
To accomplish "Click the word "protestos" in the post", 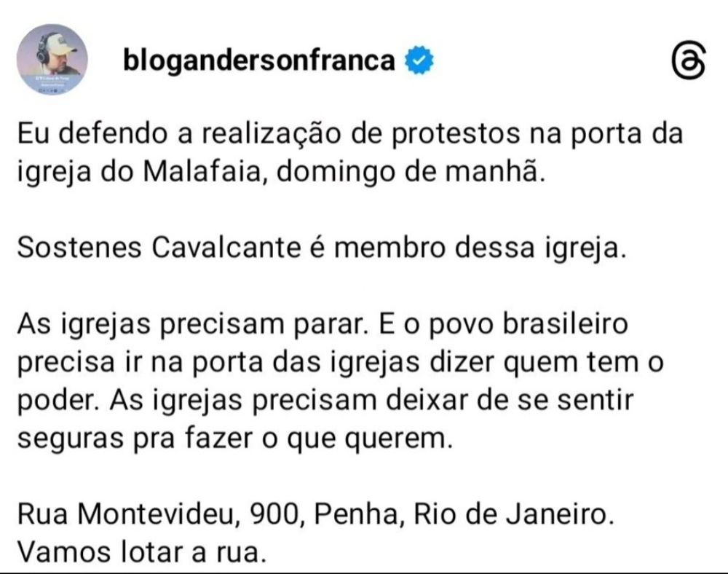I will [456, 135].
